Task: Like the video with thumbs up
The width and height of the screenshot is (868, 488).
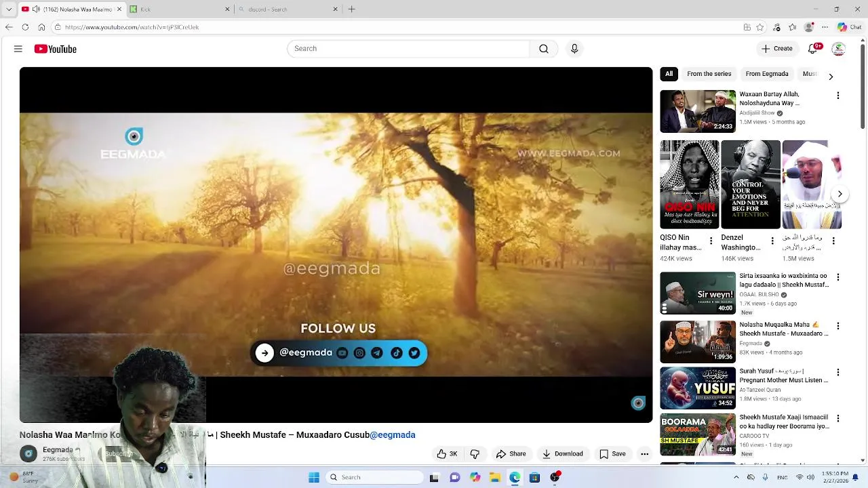Action: point(447,454)
